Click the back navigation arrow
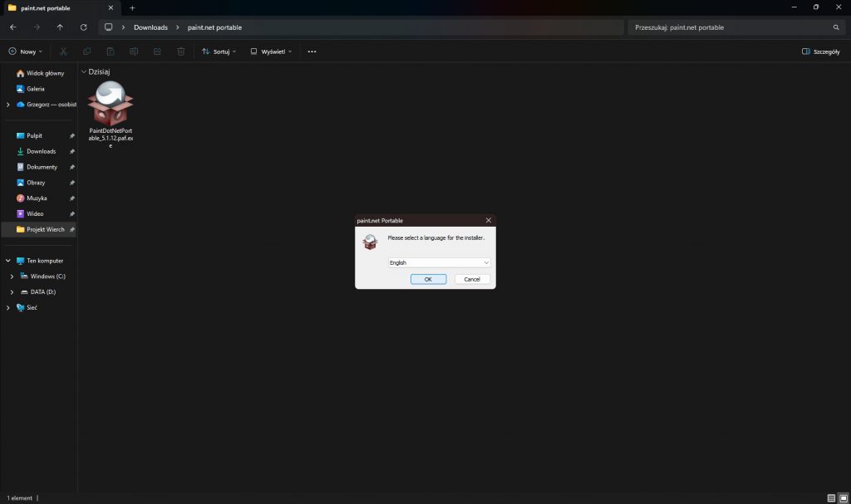This screenshot has height=504, width=851. [12, 27]
